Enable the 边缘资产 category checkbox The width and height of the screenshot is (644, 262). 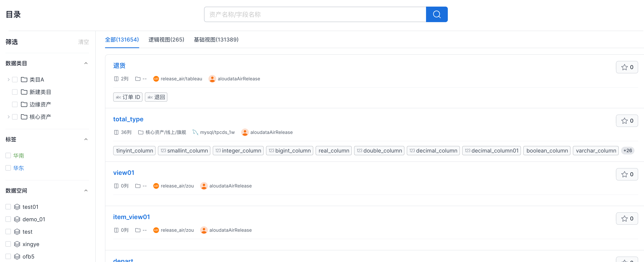[x=15, y=104]
